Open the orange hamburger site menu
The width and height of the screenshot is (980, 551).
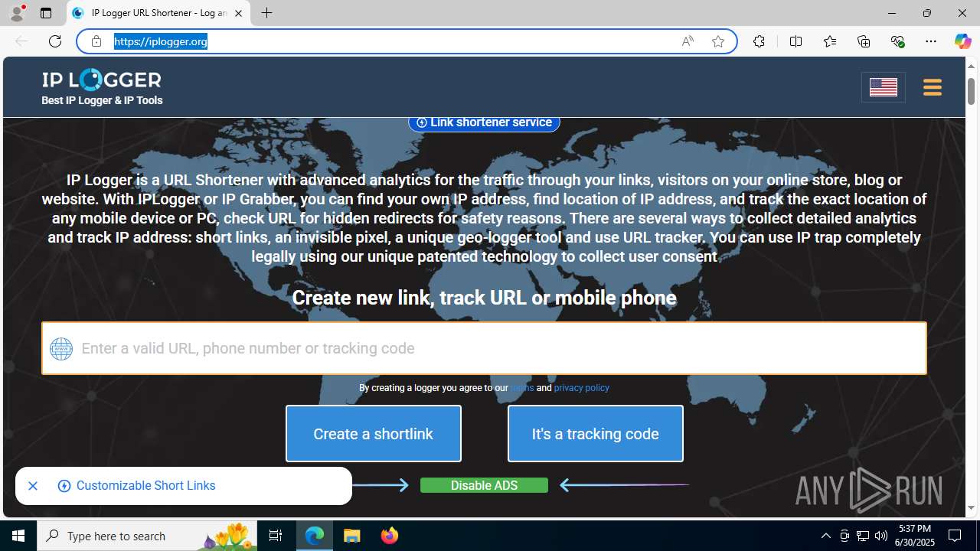click(x=932, y=87)
